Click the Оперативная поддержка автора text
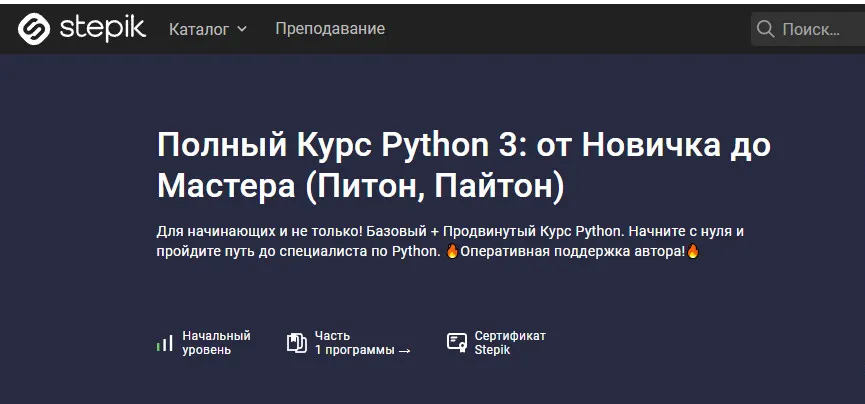 point(572,251)
